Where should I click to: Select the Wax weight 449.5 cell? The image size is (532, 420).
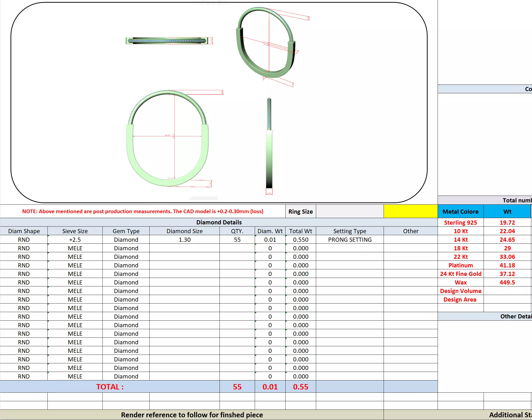(x=507, y=282)
